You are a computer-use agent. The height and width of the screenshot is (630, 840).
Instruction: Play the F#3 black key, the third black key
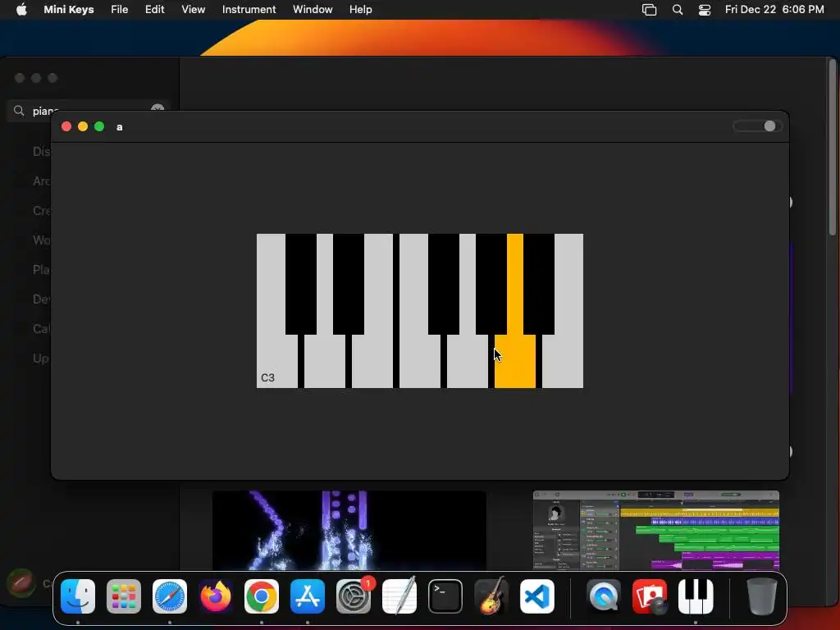point(444,284)
